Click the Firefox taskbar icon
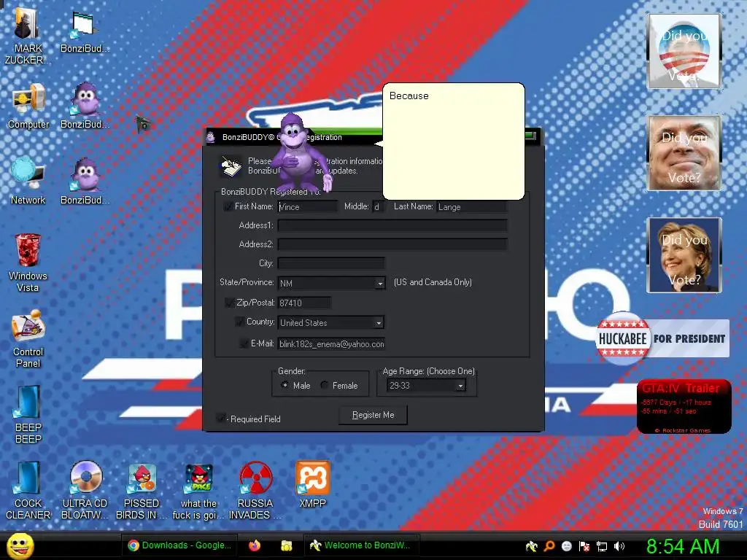The height and width of the screenshot is (560, 747). [255, 545]
